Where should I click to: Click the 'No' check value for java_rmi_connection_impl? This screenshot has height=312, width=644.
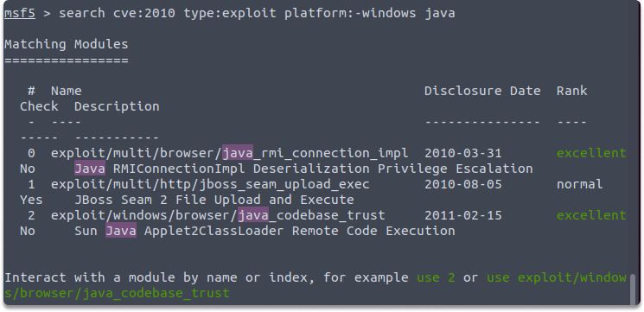point(28,169)
